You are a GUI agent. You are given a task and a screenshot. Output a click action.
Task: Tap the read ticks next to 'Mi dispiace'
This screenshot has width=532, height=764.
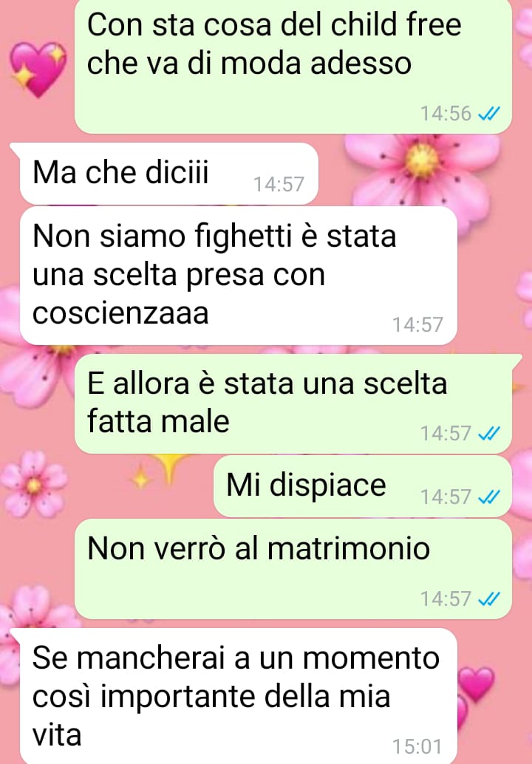(x=488, y=497)
